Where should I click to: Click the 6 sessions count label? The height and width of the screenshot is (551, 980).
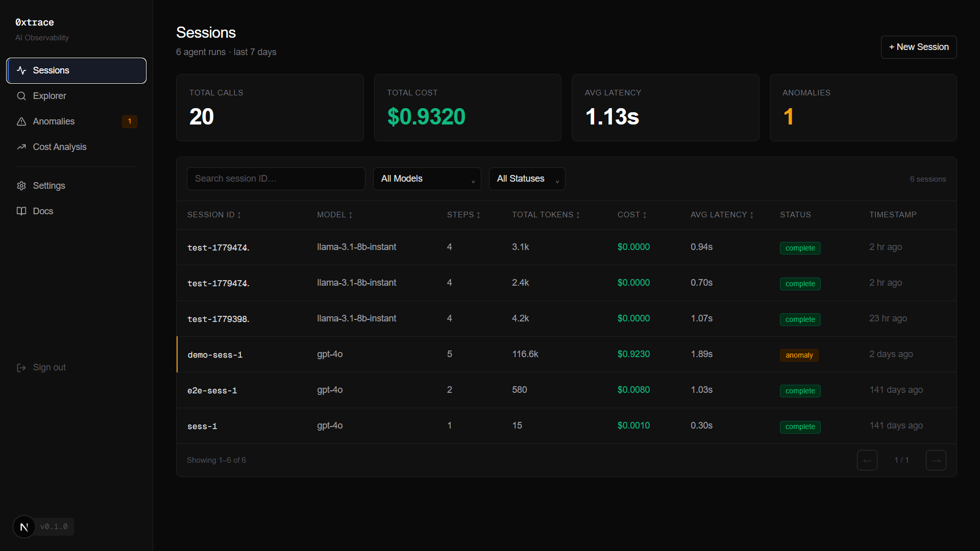pyautogui.click(x=928, y=179)
